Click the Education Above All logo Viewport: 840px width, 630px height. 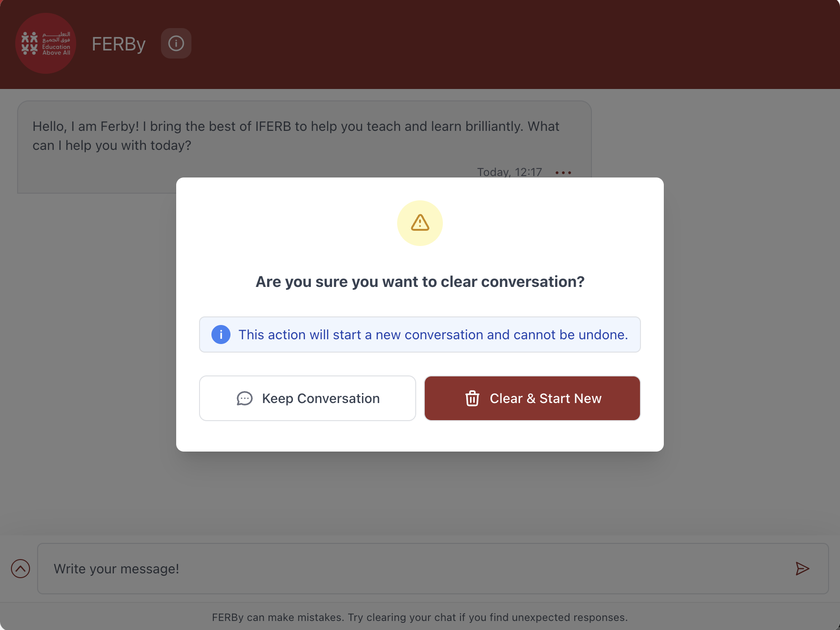(45, 43)
